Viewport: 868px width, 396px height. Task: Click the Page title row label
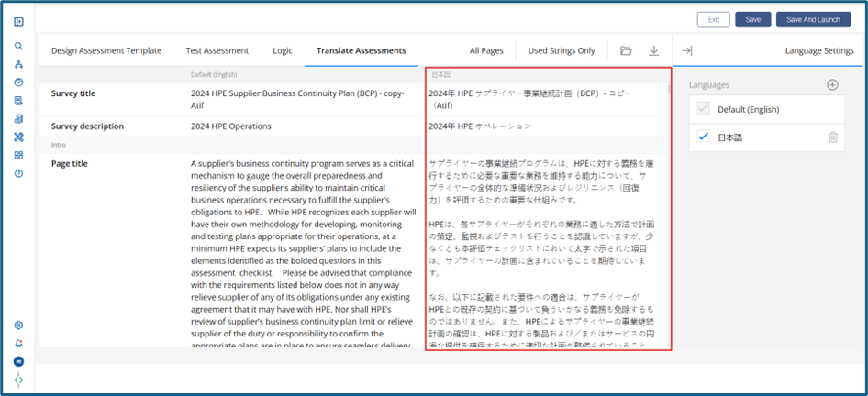pos(69,163)
